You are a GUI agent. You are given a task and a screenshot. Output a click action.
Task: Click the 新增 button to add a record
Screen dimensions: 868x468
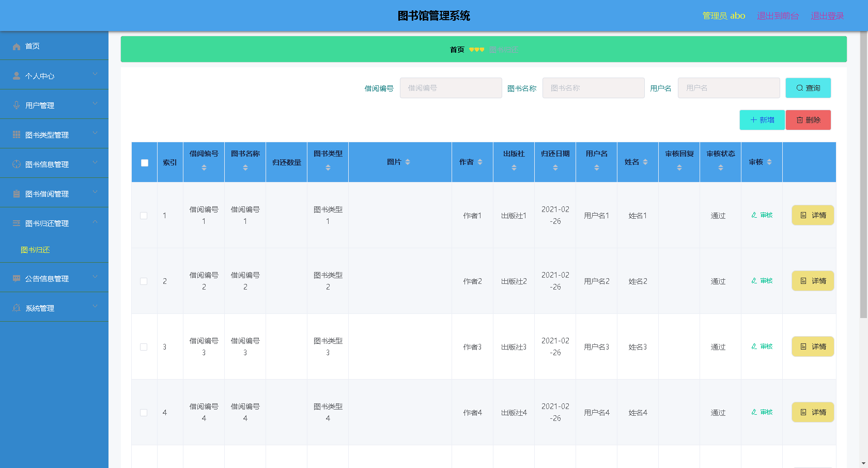point(762,119)
